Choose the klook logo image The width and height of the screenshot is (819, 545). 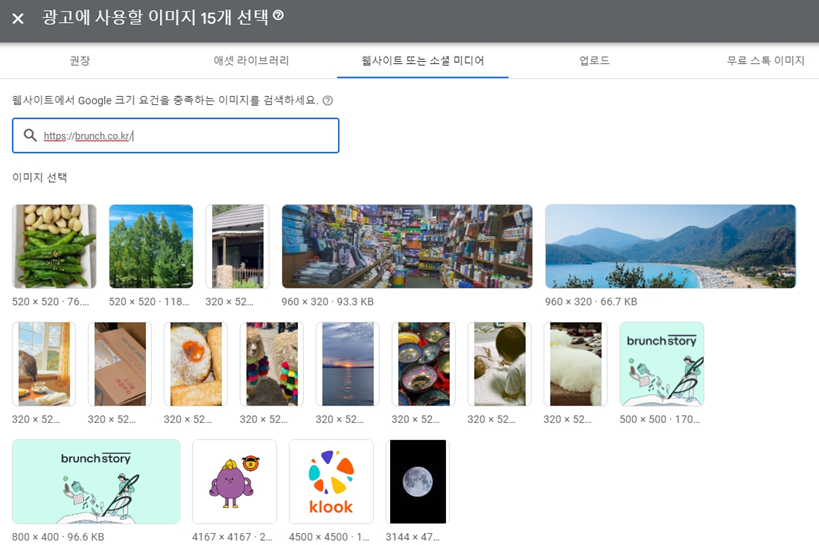331,481
